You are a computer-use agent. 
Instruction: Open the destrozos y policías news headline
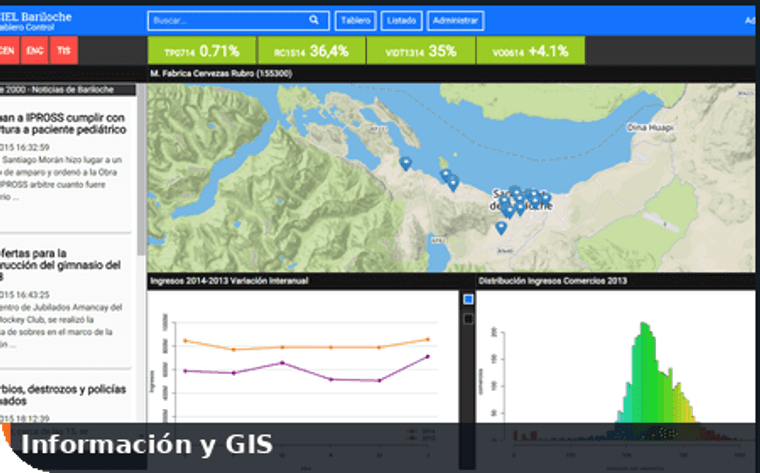pyautogui.click(x=63, y=395)
